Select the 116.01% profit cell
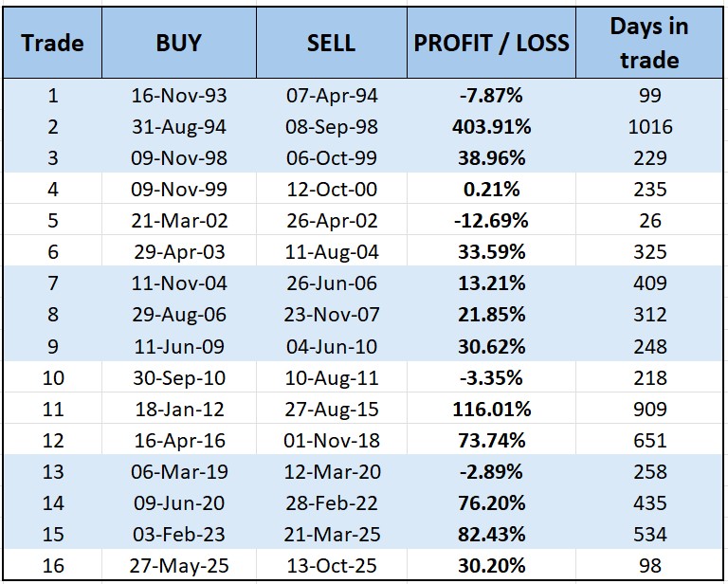Image resolution: width=728 pixels, height=584 pixels. (491, 410)
